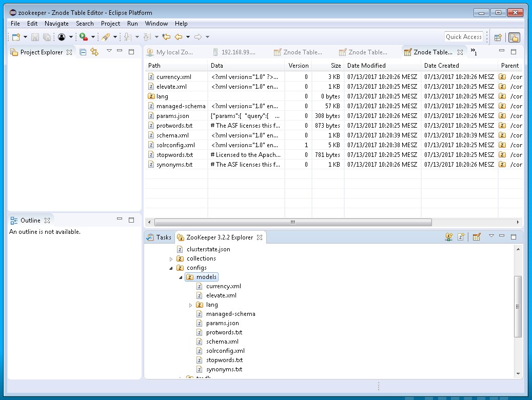The height and width of the screenshot is (400, 532).
Task: Click the Back navigation arrow in toolbar
Action: click(179, 37)
